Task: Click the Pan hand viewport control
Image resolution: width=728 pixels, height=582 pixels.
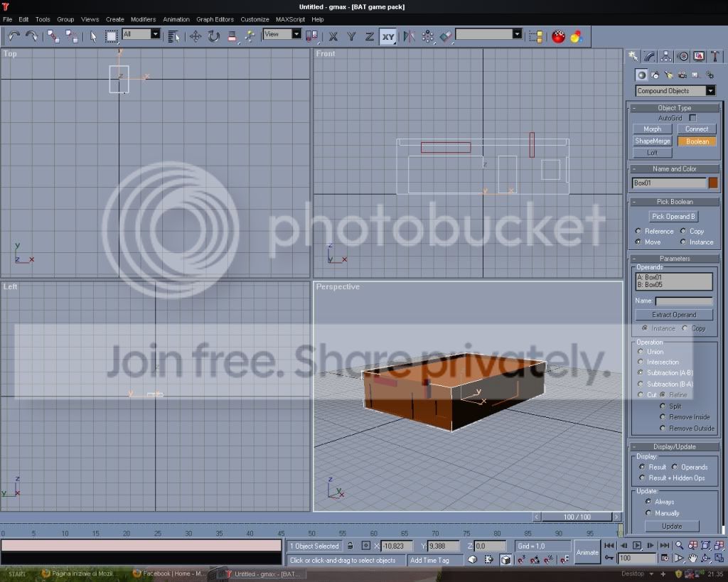Action: [692, 558]
